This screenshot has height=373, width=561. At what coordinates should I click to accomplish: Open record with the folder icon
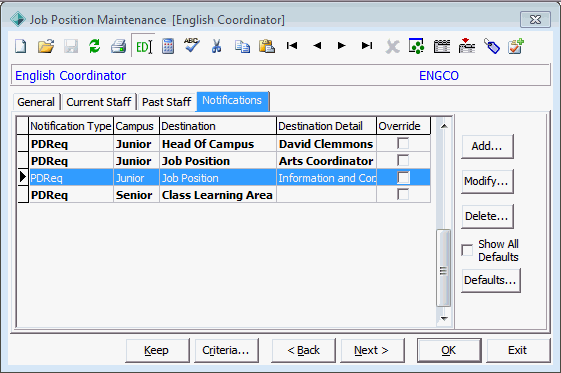pos(46,46)
